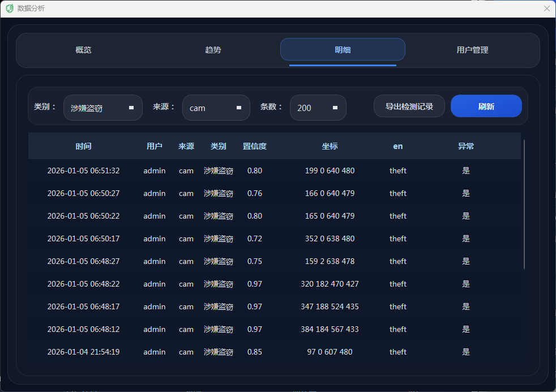Click the confidence value 0.75
556x392 pixels.
pos(255,262)
